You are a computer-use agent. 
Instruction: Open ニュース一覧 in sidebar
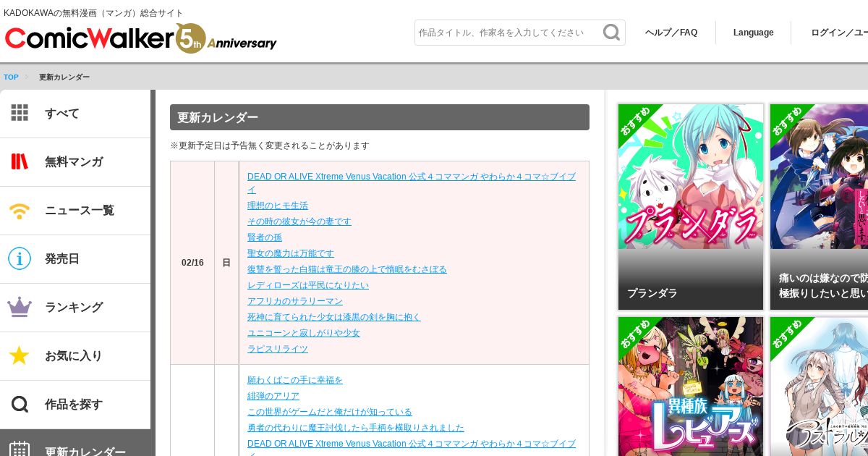click(x=75, y=211)
